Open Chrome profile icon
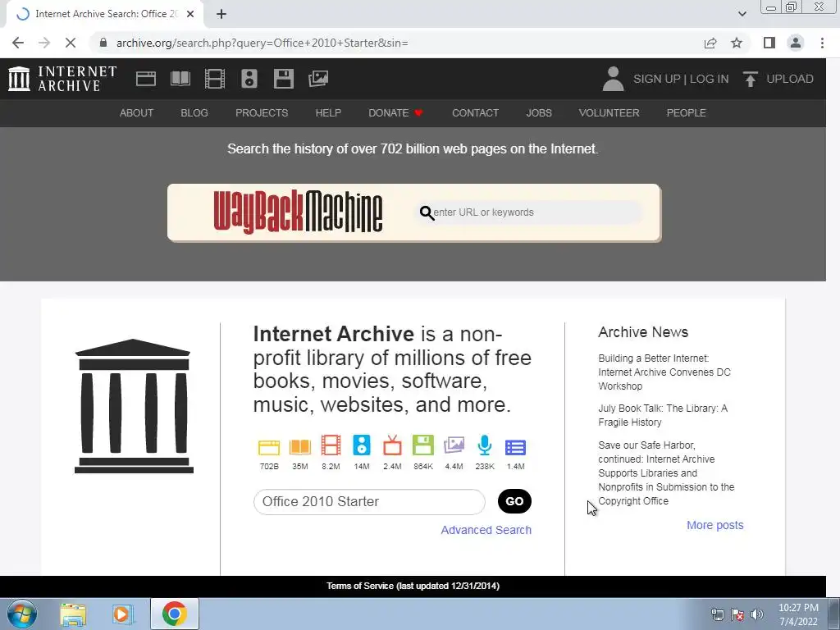 [x=796, y=43]
